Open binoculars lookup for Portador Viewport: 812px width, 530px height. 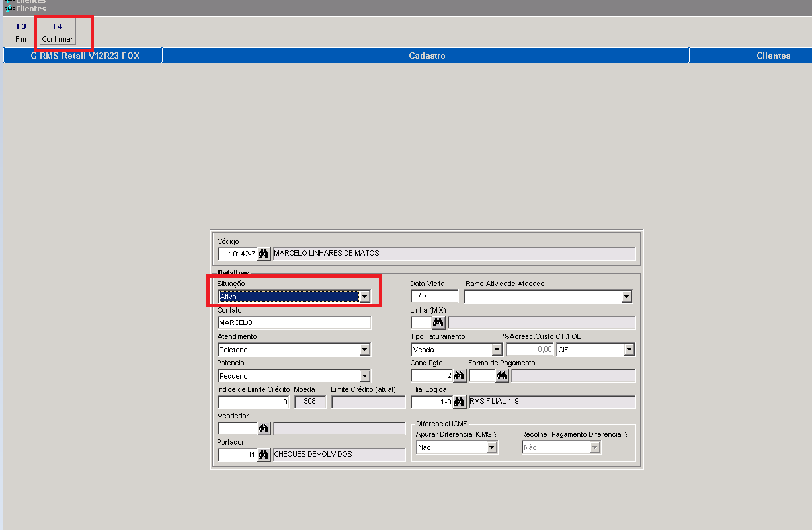[x=264, y=455]
